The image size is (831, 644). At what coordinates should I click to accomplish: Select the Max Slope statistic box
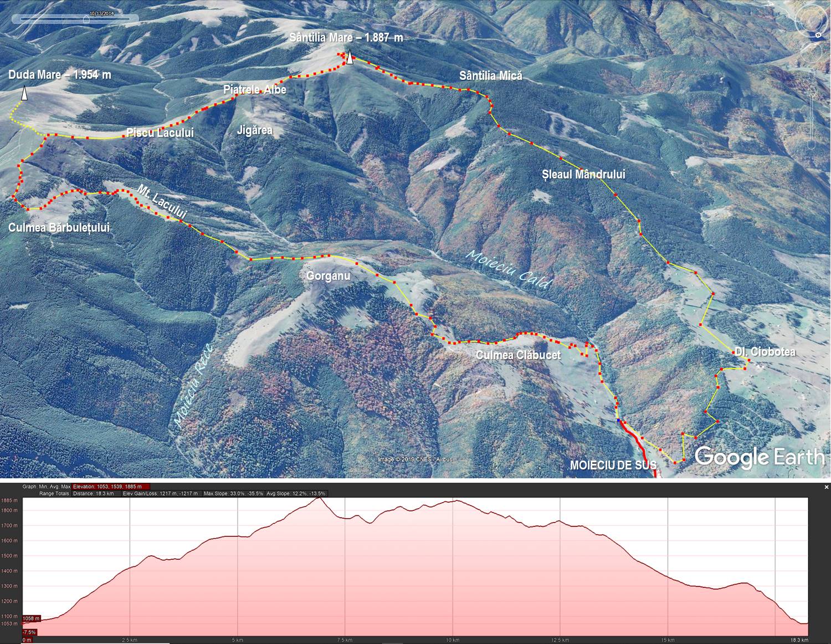tap(233, 493)
